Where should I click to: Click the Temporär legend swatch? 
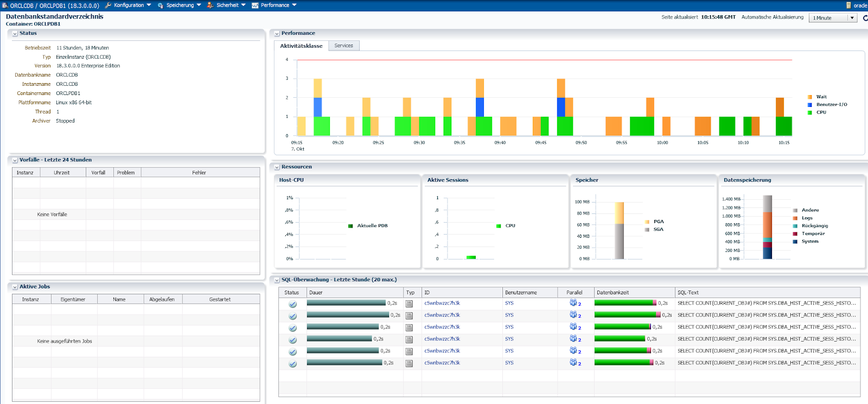click(x=795, y=234)
